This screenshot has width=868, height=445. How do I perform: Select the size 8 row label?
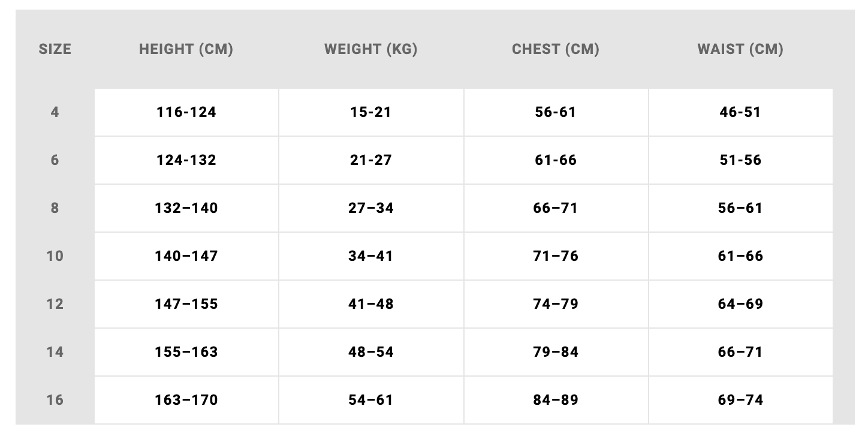coord(55,208)
